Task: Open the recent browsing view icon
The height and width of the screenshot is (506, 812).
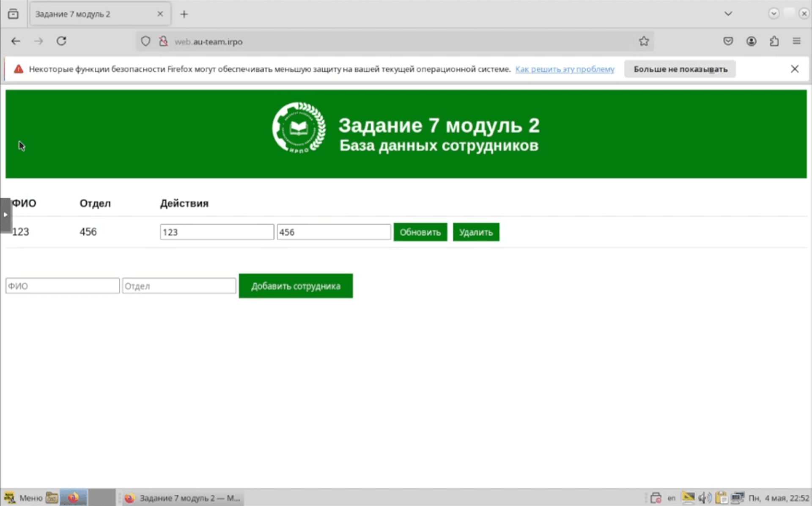Action: pyautogui.click(x=13, y=14)
